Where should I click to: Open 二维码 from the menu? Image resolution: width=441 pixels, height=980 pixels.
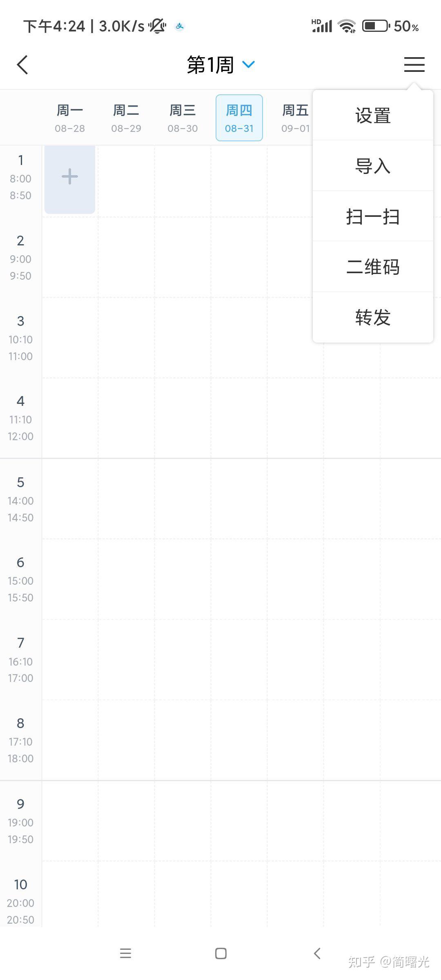(x=373, y=267)
